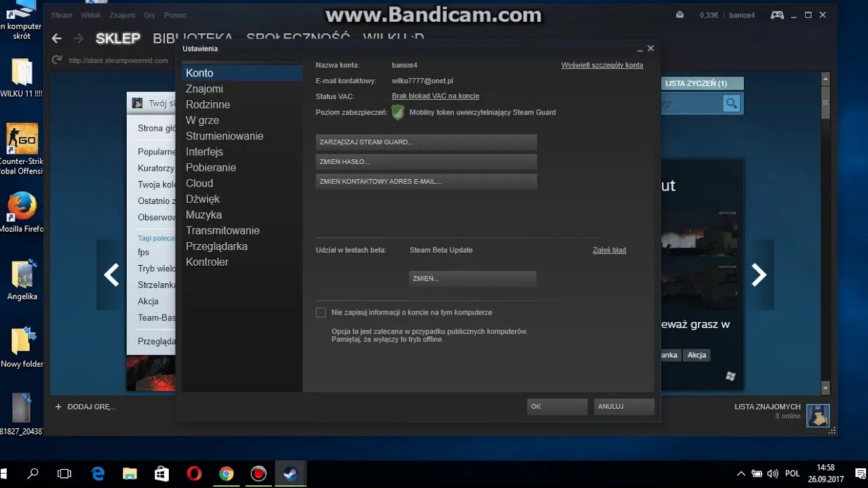The width and height of the screenshot is (868, 488).
Task: Open Steam notifications inbox icon
Action: coord(680,15)
